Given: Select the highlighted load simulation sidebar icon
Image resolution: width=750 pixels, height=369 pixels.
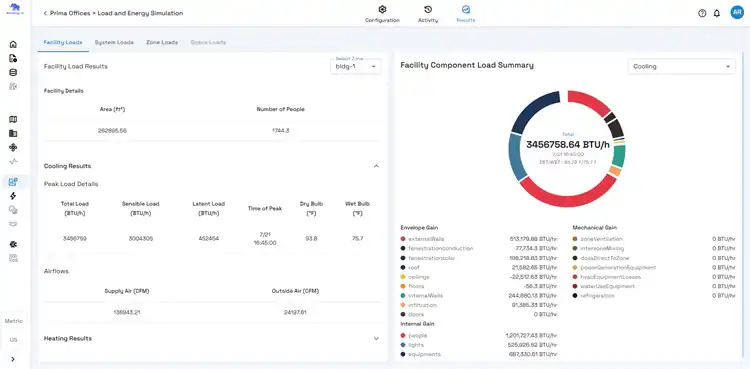Looking at the screenshot, I should coord(13,182).
